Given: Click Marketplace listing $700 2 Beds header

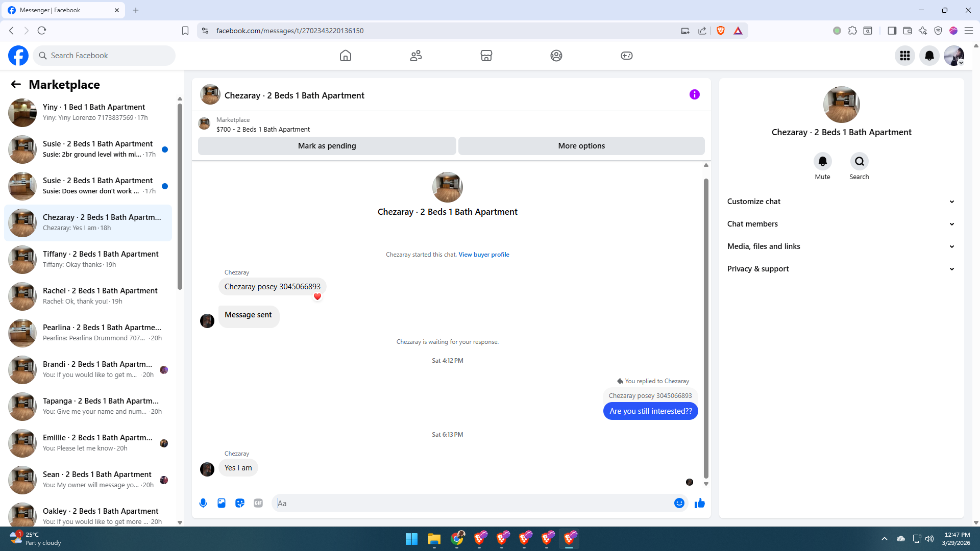Looking at the screenshot, I should [x=263, y=130].
